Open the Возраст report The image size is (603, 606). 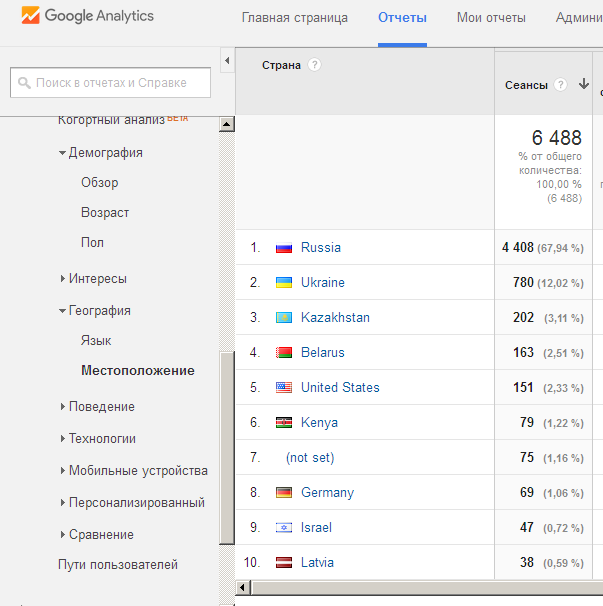(105, 213)
